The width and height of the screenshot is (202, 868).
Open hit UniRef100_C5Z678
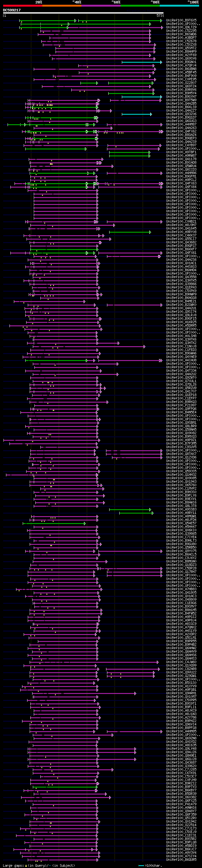181,41
